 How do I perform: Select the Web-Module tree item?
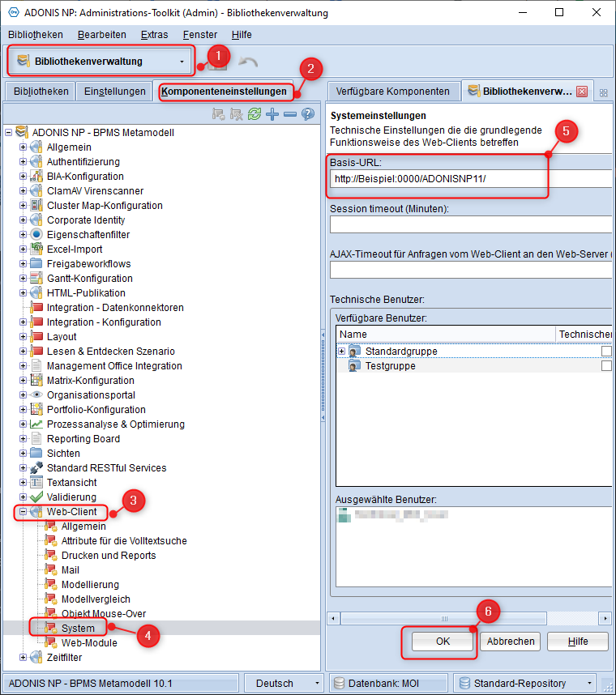point(89,642)
